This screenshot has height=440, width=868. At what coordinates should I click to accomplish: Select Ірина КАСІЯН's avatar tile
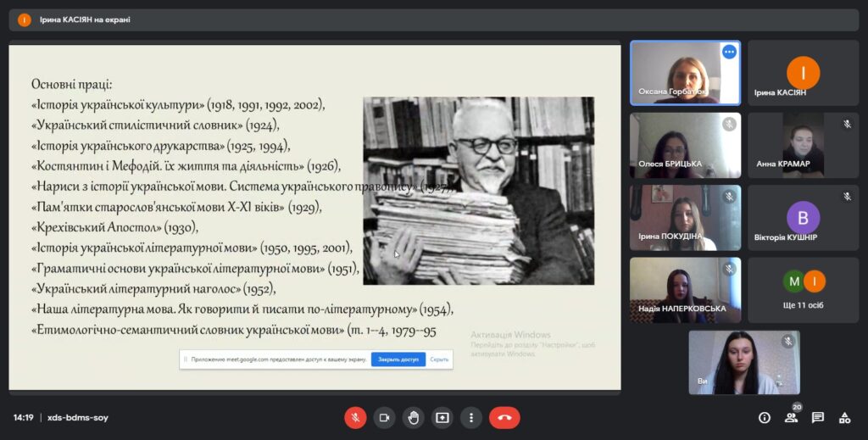click(x=803, y=73)
